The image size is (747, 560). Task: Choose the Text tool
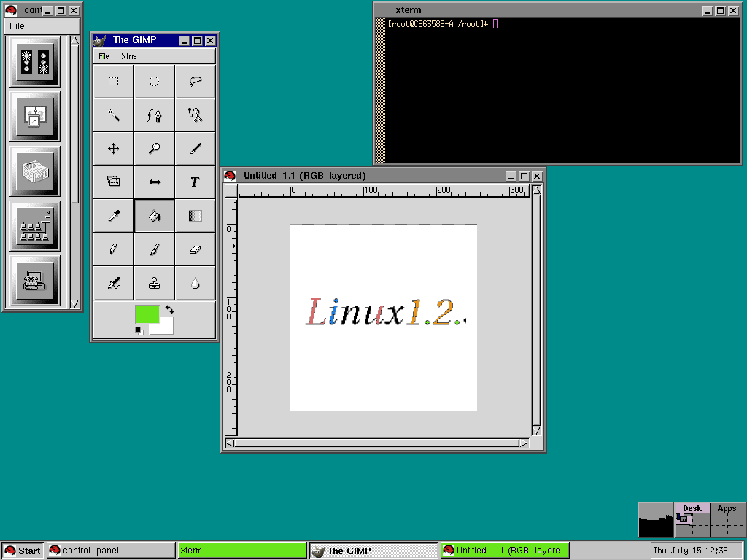195,182
